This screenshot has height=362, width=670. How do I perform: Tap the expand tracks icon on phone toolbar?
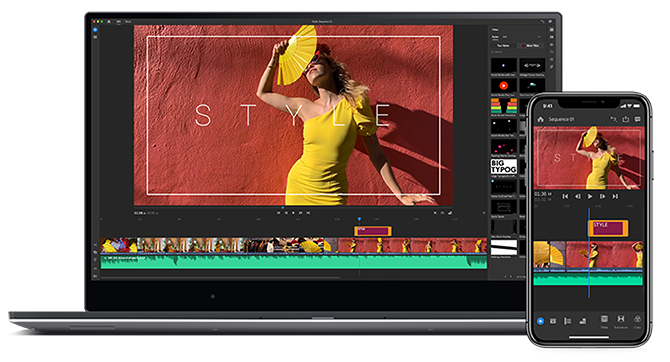tap(568, 321)
